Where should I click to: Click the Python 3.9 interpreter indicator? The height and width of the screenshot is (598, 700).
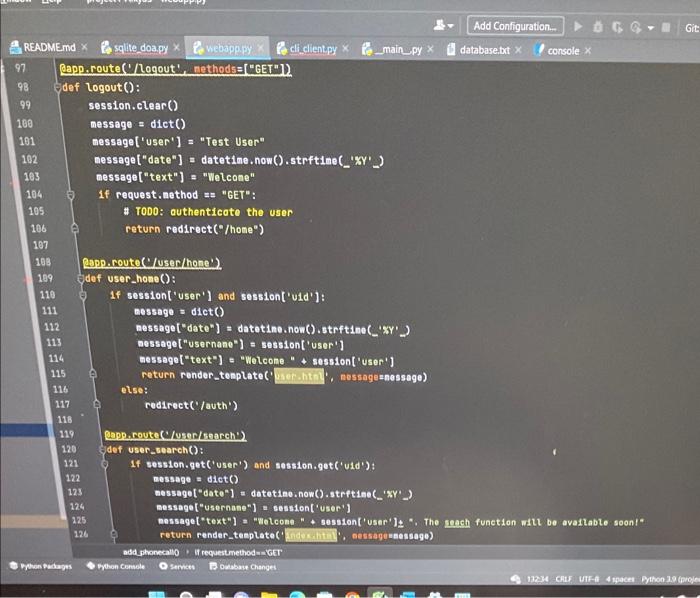coord(670,579)
